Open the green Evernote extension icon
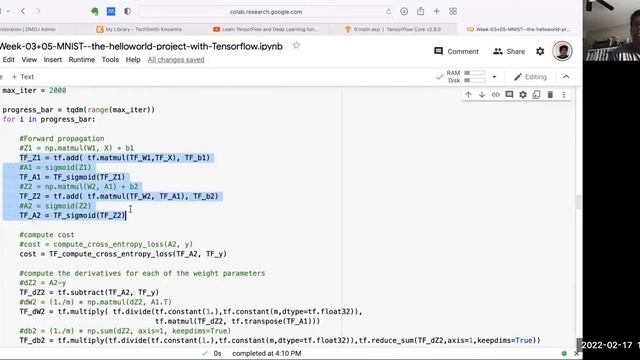Viewport: 640px width, 360px height. [x=95, y=12]
